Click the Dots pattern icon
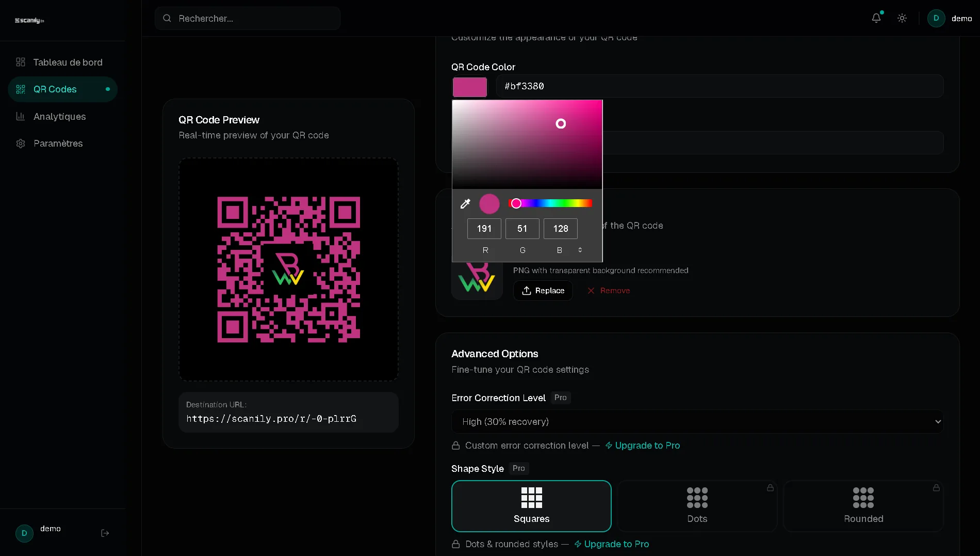The width and height of the screenshot is (980, 556). 697,498
